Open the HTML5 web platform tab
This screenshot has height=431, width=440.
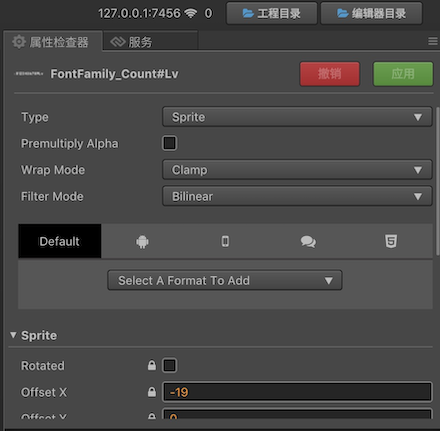(391, 241)
